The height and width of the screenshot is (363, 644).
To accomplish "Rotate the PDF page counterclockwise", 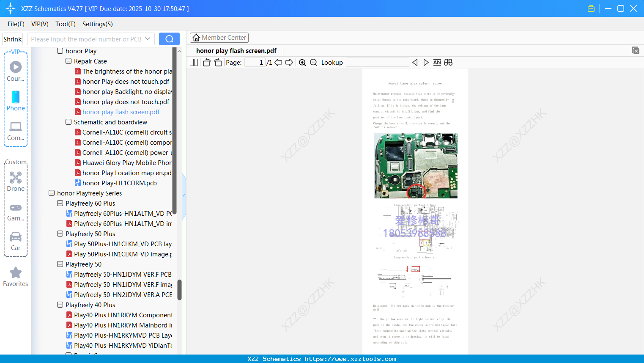I will (206, 63).
